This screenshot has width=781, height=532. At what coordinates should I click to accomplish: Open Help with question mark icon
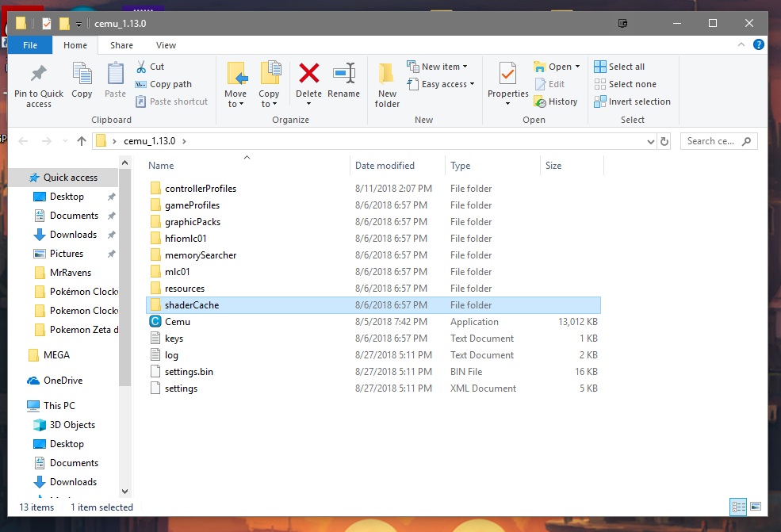click(x=758, y=45)
